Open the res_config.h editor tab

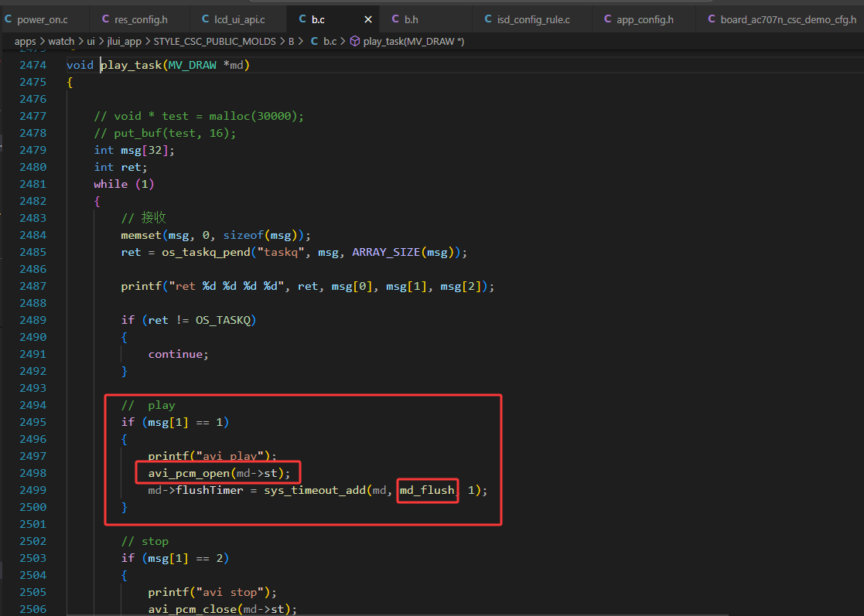[x=141, y=20]
